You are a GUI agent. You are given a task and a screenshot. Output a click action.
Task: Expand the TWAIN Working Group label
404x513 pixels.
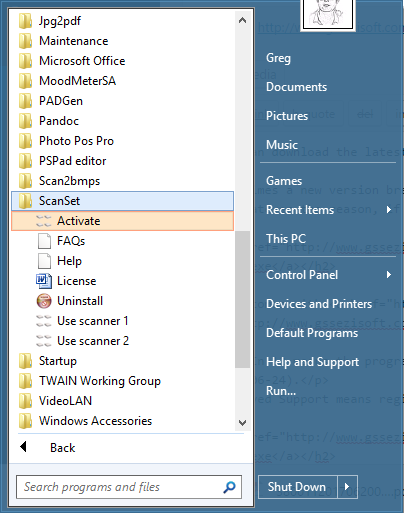tap(100, 381)
